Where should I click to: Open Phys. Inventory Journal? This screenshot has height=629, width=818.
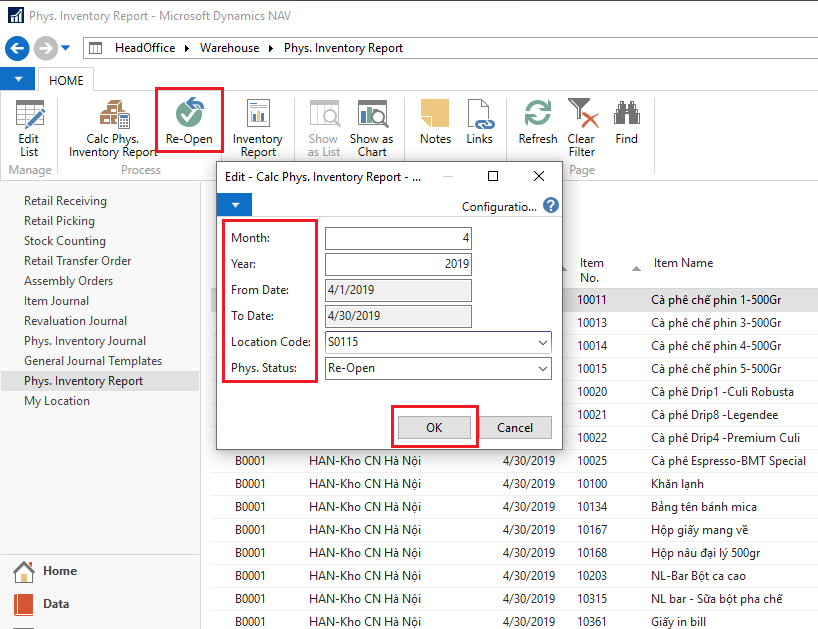click(85, 341)
